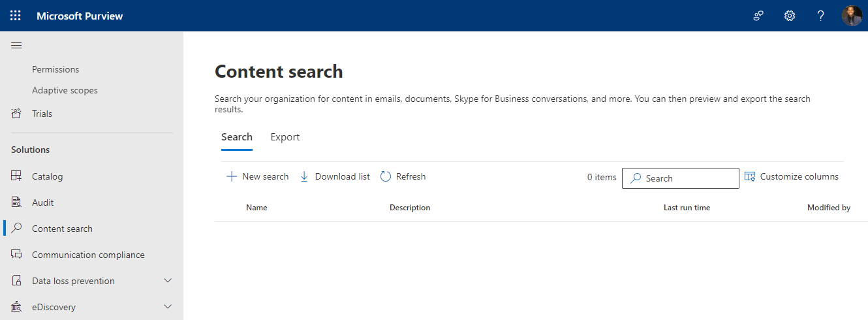
Task: Click the magnifier icon inside search box
Action: tap(636, 178)
